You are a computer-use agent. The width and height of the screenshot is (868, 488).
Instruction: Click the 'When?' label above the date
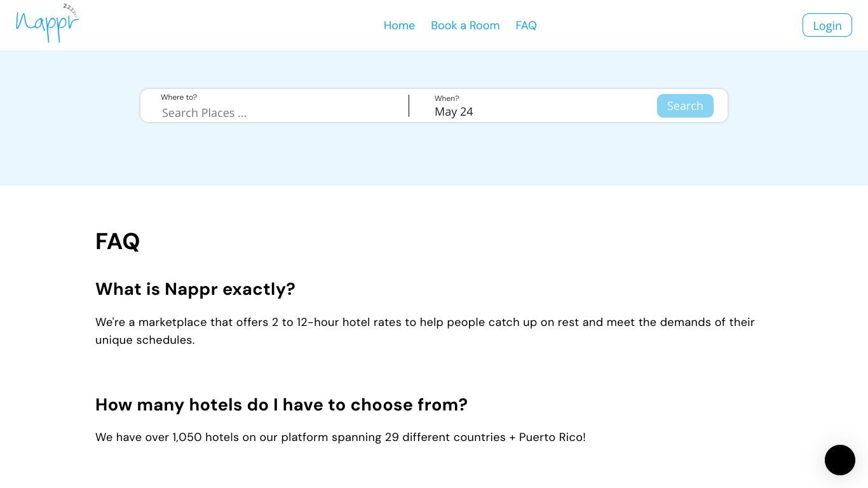[447, 98]
